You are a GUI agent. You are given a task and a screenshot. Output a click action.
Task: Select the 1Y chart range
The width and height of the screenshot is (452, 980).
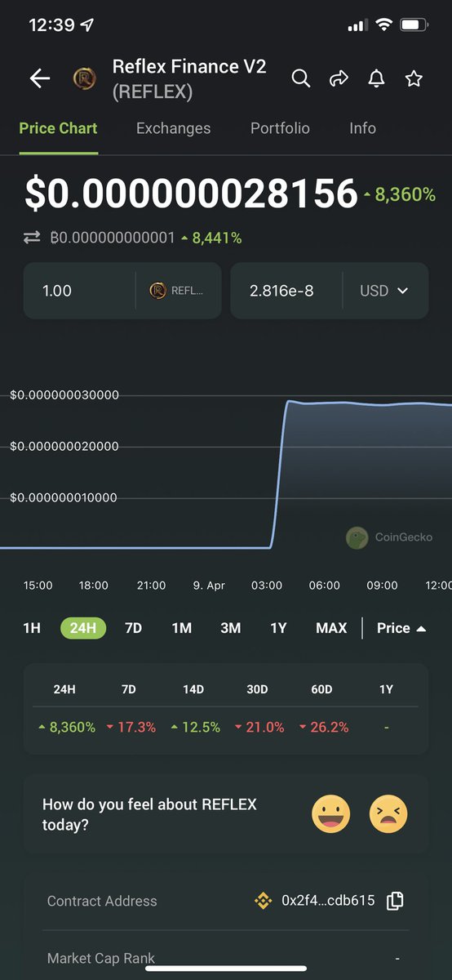(x=278, y=628)
